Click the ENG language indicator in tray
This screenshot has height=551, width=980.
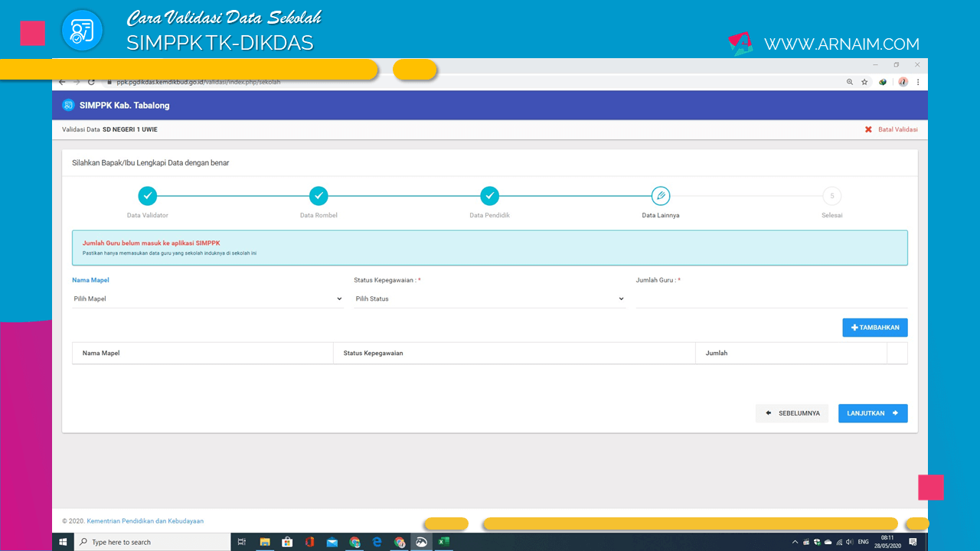click(864, 542)
